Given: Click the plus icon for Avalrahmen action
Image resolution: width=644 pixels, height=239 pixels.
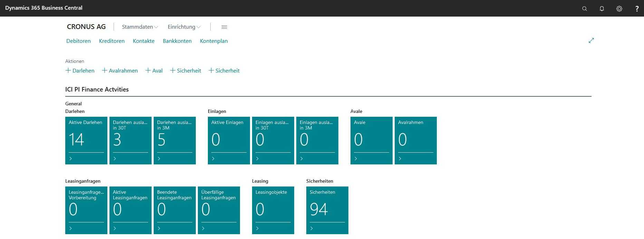Looking at the screenshot, I should pos(105,70).
